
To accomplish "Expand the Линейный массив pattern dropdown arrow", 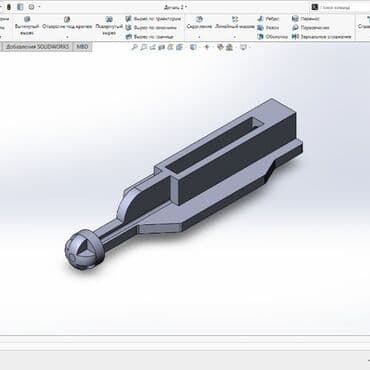I will [x=235, y=37].
